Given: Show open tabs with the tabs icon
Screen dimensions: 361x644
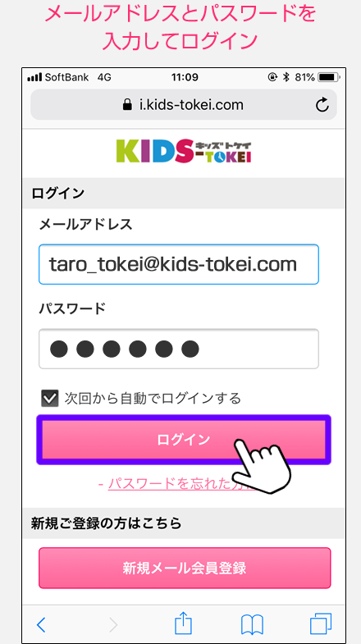Looking at the screenshot, I should click(321, 623).
